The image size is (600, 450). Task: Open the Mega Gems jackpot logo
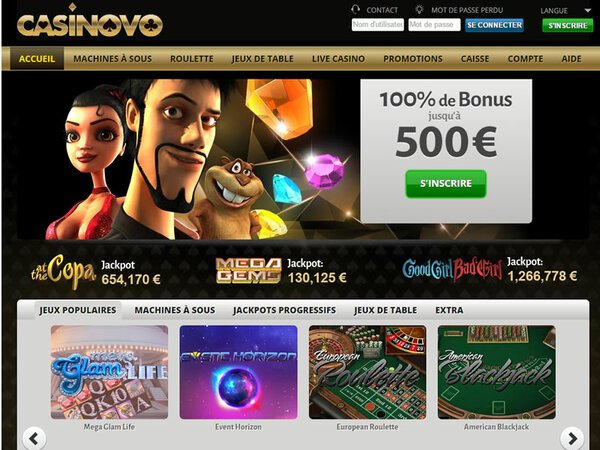pos(248,271)
